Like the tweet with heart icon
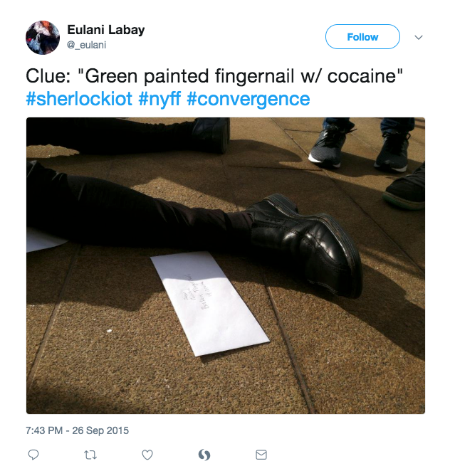450x476 pixels. coord(147,455)
